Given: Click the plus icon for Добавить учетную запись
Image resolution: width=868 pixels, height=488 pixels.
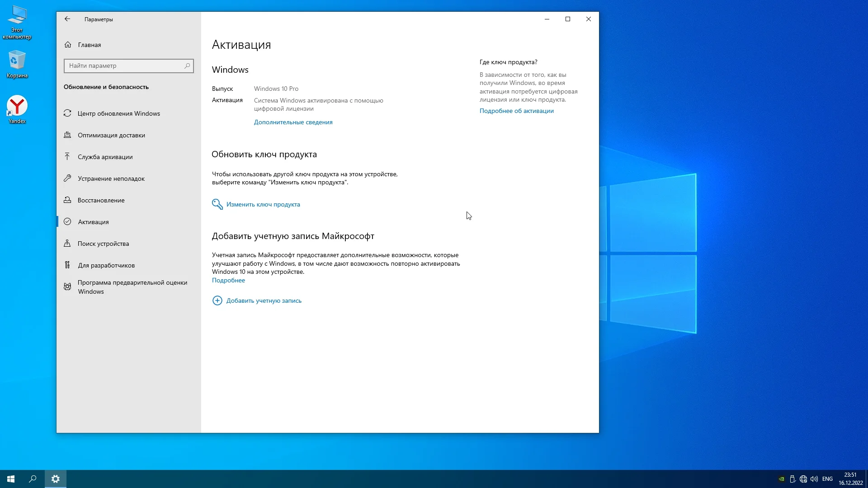Looking at the screenshot, I should [217, 300].
